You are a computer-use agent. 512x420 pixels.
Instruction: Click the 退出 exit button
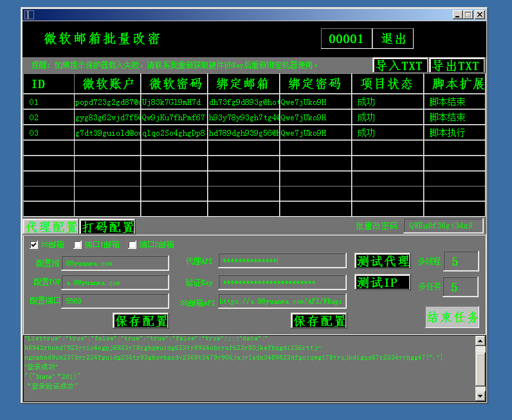click(393, 39)
